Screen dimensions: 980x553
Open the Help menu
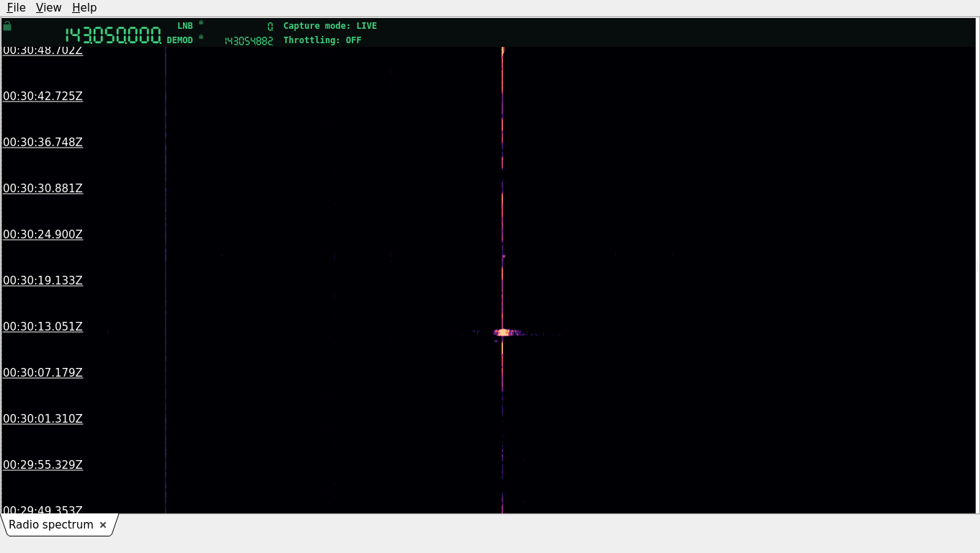tap(84, 7)
